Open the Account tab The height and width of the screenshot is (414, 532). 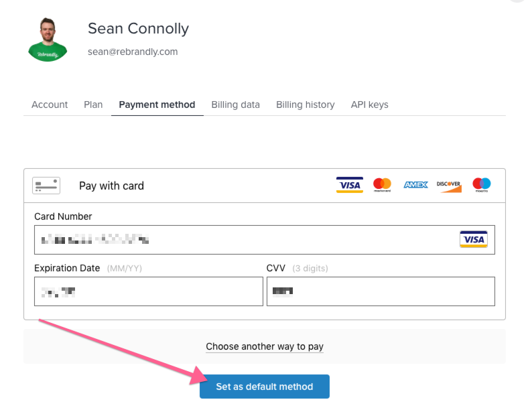click(50, 105)
